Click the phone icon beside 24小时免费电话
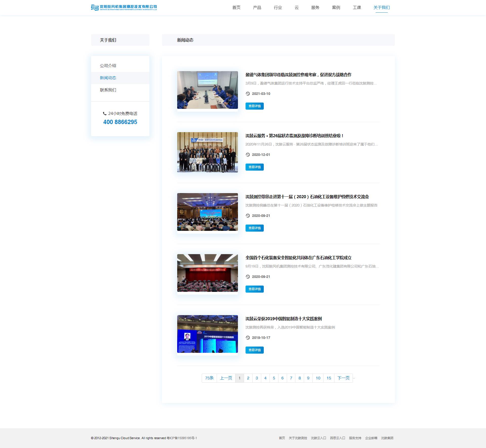 [105, 114]
